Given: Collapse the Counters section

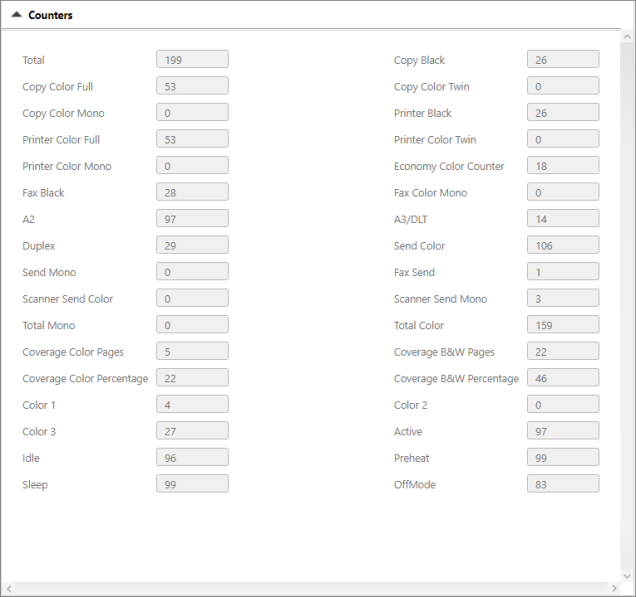Looking at the screenshot, I should pos(17,16).
